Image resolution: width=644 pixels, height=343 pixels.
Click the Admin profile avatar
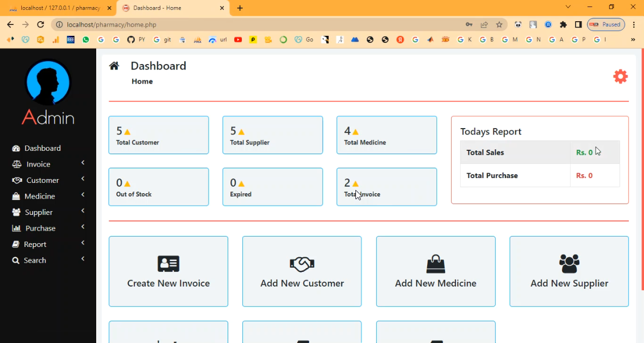[x=48, y=82]
